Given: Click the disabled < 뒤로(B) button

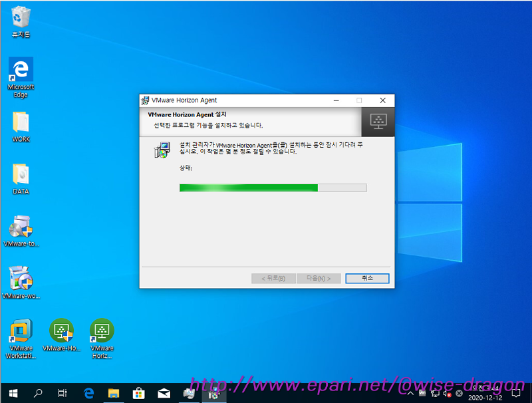Looking at the screenshot, I should 273,278.
